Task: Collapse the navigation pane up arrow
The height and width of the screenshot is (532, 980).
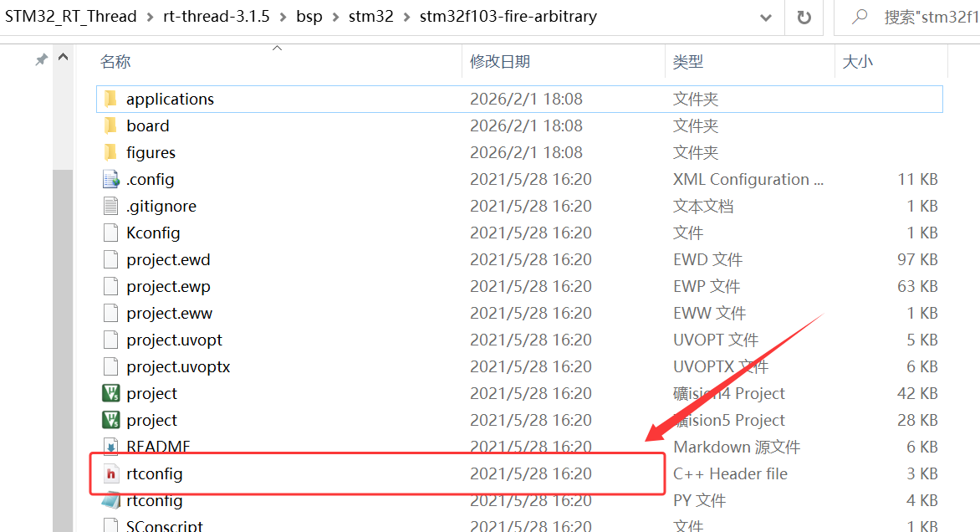Action: pos(63,58)
